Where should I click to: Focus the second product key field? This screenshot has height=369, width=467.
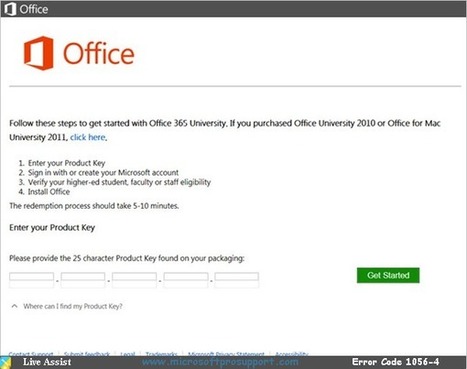pos(83,277)
